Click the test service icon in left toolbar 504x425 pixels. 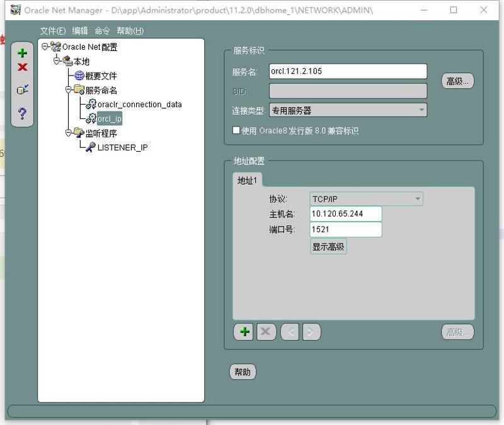22,89
